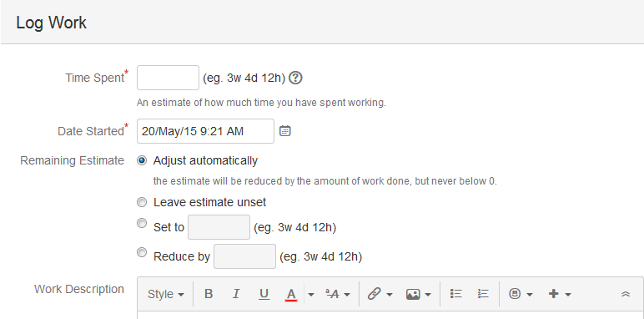Apply underline formatting in the editor toolbar
This screenshot has height=319, width=644.
(264, 294)
